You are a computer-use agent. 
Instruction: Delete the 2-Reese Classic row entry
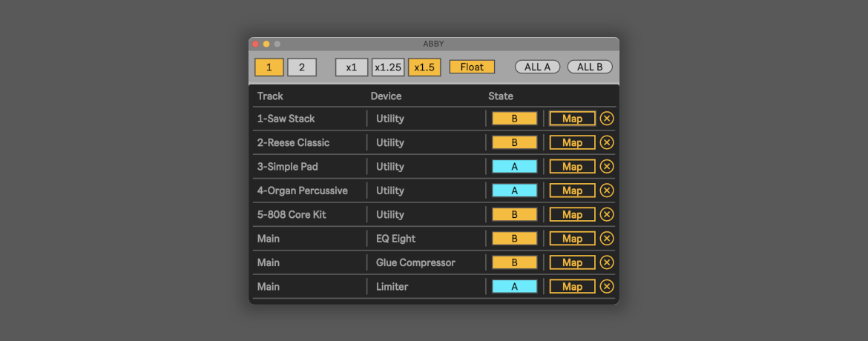coord(607,142)
